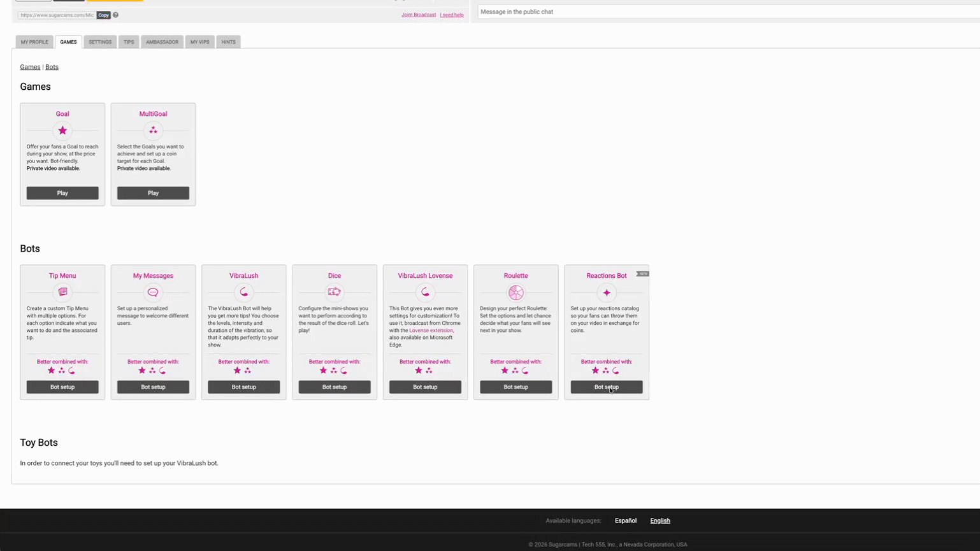Image resolution: width=980 pixels, height=551 pixels.
Task: Open the My VIPs tab
Action: tap(199, 42)
